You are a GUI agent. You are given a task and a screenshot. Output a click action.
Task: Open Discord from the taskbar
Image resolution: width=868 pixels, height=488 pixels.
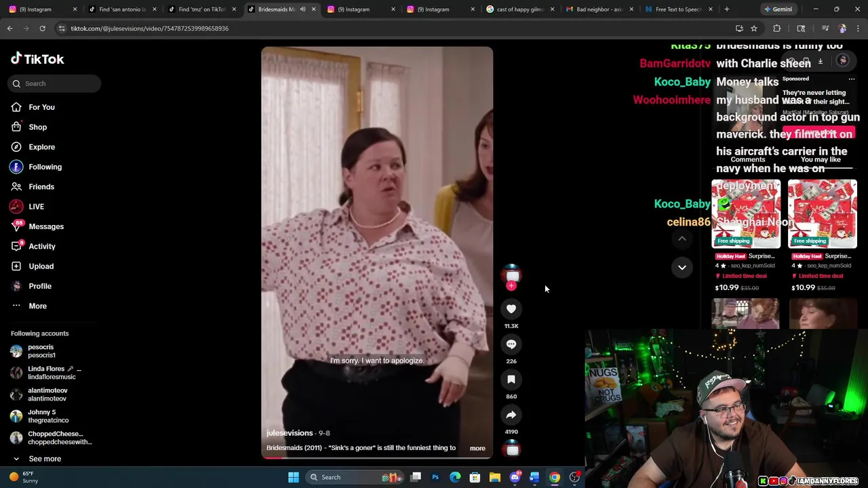515,477
